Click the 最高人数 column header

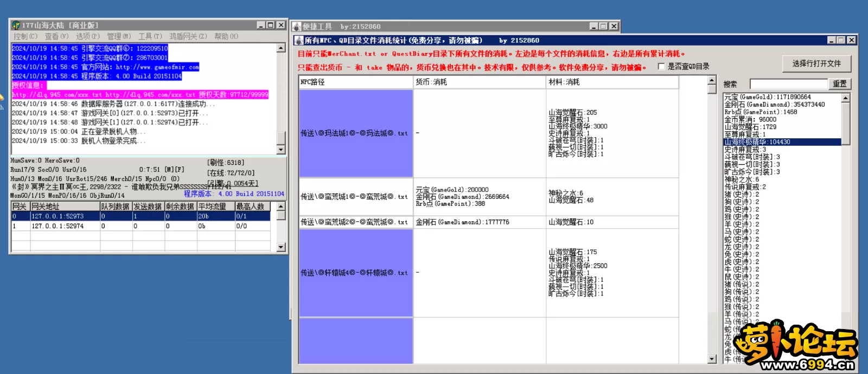(x=252, y=207)
